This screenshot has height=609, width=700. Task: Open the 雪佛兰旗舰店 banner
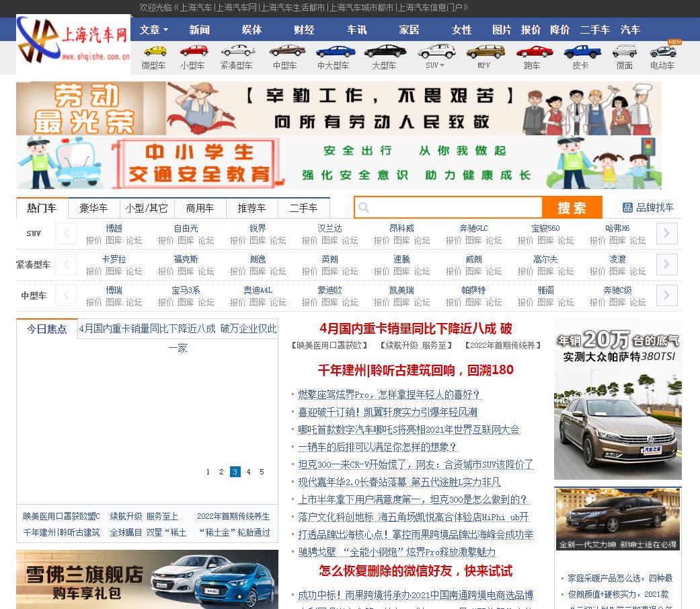[x=147, y=579]
